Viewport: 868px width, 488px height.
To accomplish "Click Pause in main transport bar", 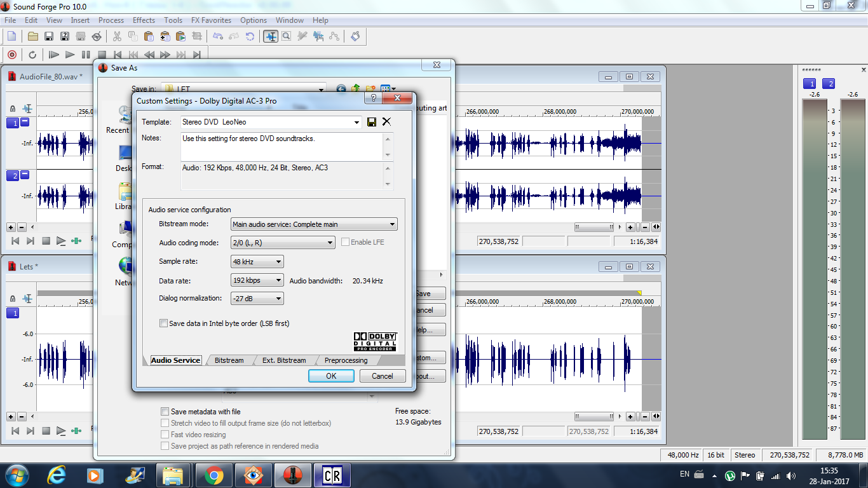I will (86, 55).
